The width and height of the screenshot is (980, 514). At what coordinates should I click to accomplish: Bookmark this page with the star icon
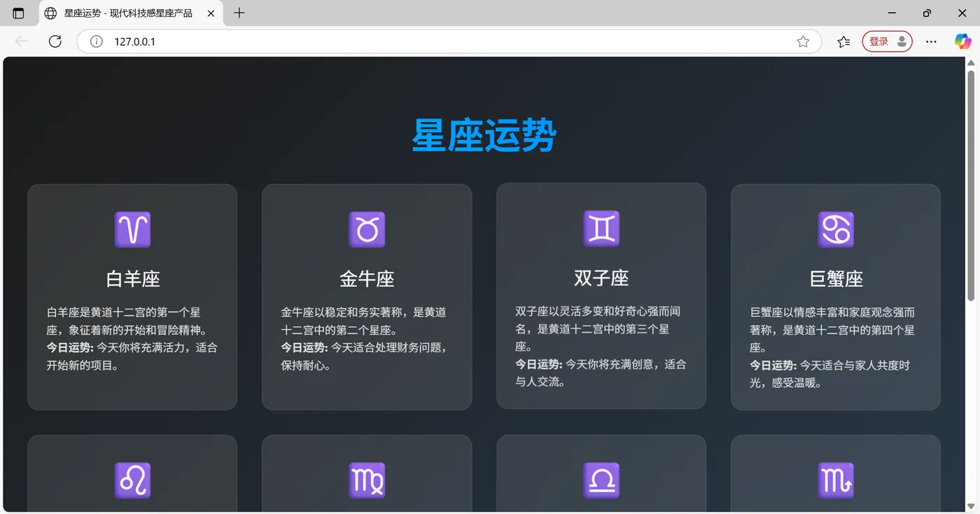coord(803,41)
